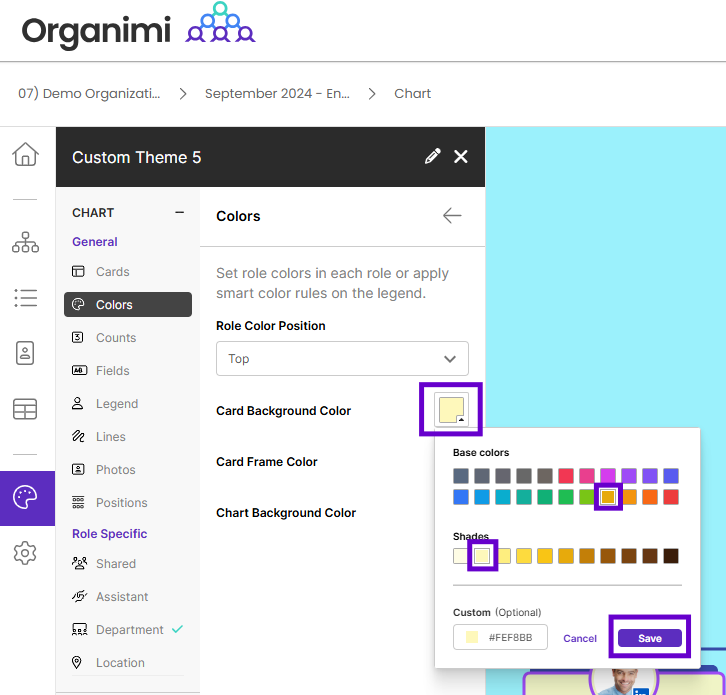Viewport: 726px width, 695px height.
Task: Select the Legend menu item
Action: click(116, 404)
